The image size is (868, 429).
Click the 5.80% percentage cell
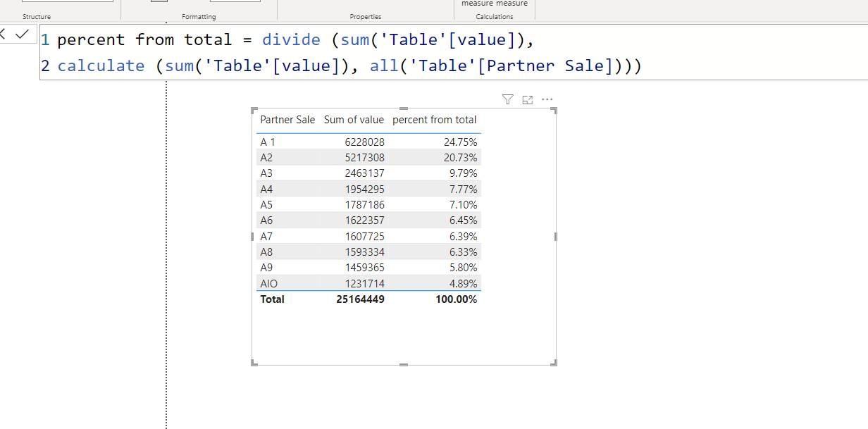coord(463,268)
